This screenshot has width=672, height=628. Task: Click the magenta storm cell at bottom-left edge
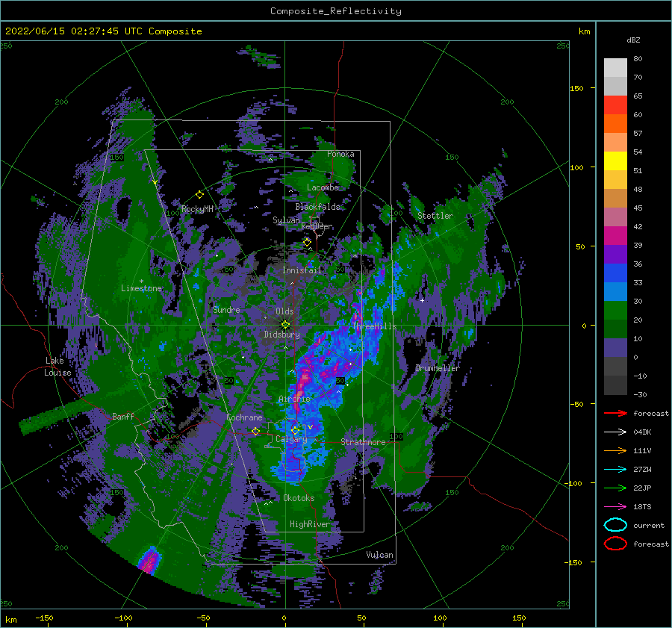(149, 560)
